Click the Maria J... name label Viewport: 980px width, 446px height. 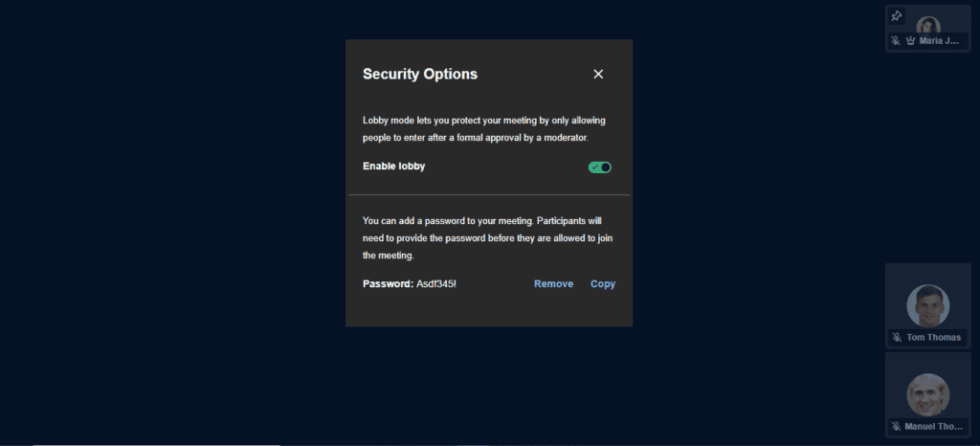point(940,40)
